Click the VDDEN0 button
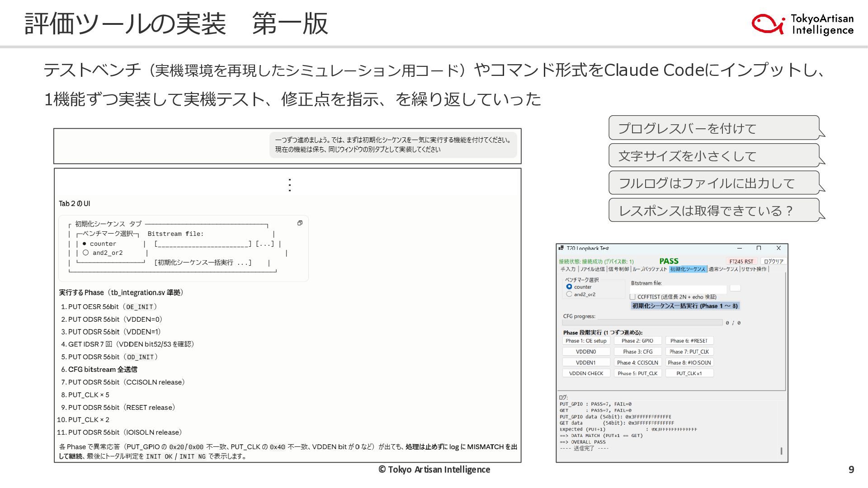This screenshot has height=488, width=868. pos(586,352)
